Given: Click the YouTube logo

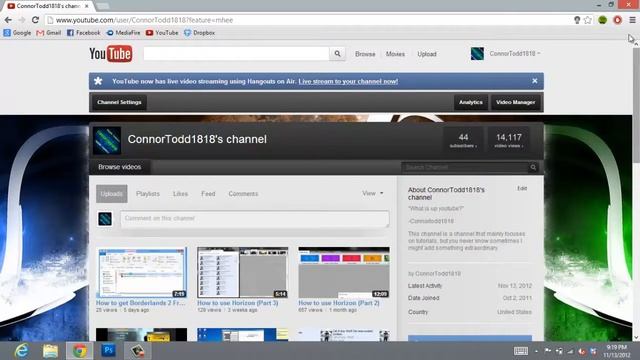Looking at the screenshot, I should [x=111, y=54].
